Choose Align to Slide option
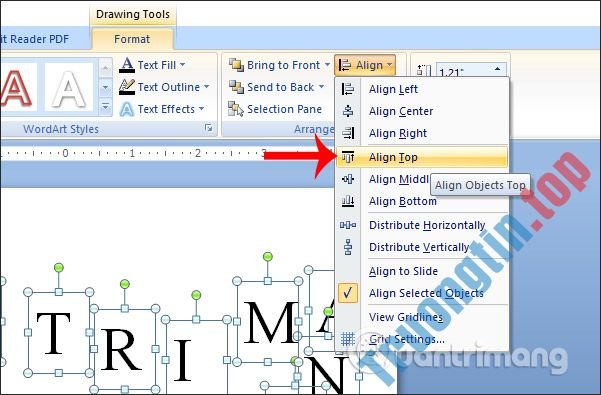601x395 pixels. [x=403, y=271]
